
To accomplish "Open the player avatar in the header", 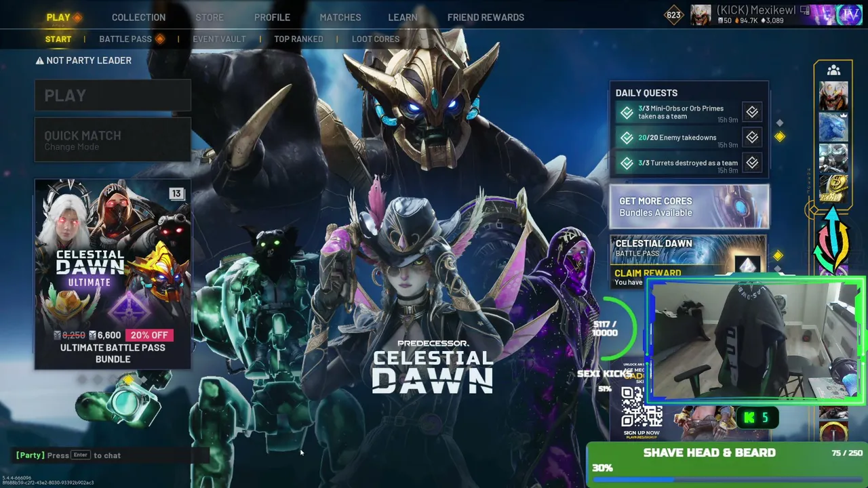I will click(x=701, y=15).
